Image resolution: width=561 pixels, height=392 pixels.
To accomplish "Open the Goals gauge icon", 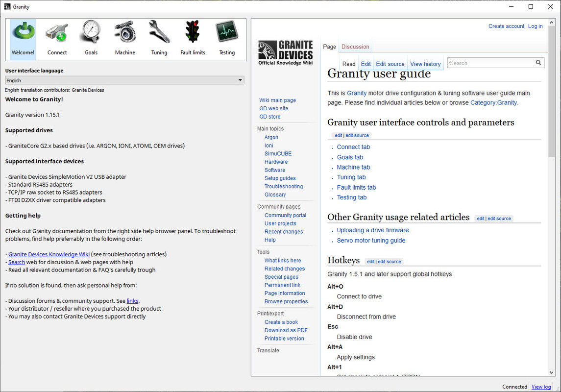I will coord(91,38).
